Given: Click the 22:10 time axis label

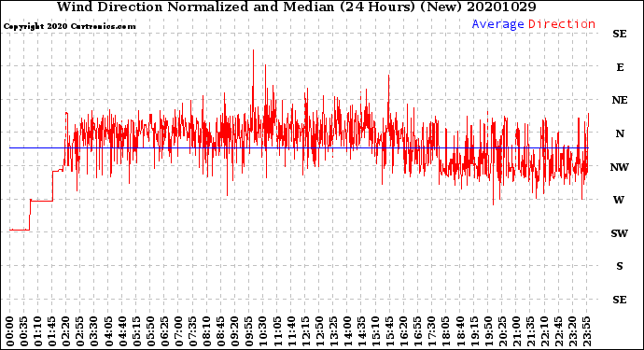Looking at the screenshot, I should (544, 331).
